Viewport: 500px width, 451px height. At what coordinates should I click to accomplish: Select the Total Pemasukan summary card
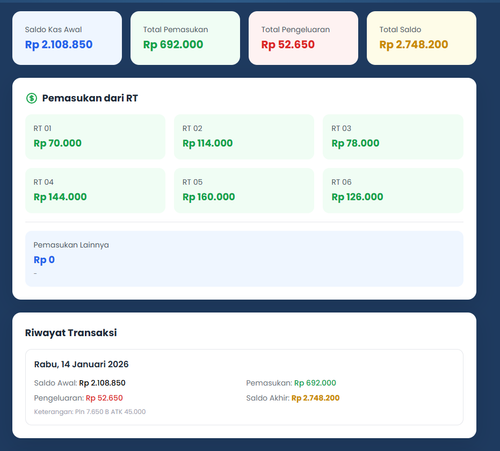[x=185, y=38]
